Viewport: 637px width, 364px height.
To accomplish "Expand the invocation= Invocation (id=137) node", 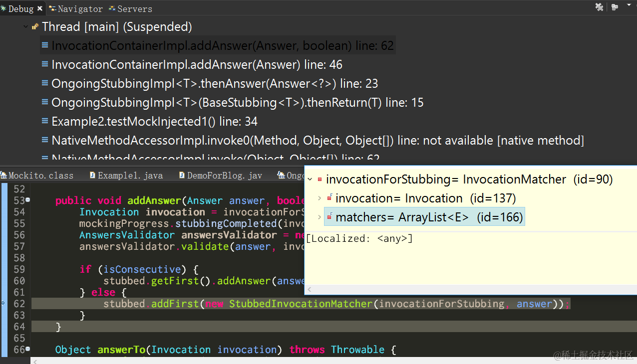I will click(x=319, y=198).
